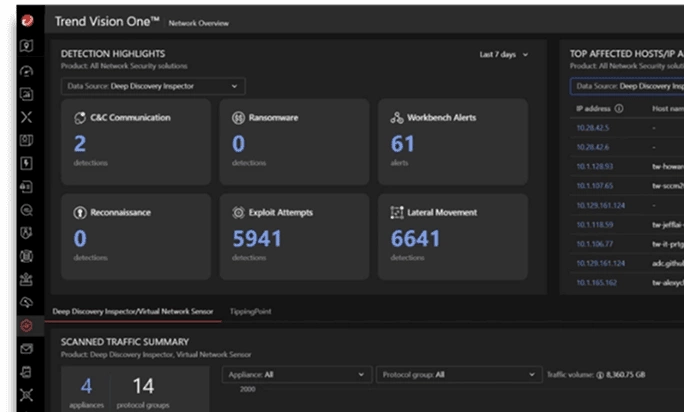The width and height of the screenshot is (684, 412).
Task: Switch to the TippingPoint tab
Action: (250, 311)
